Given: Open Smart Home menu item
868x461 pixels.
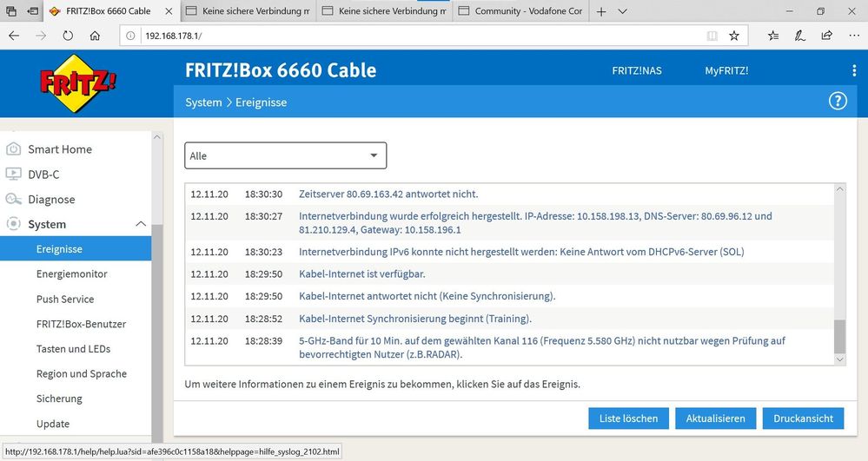Looking at the screenshot, I should pyautogui.click(x=60, y=148).
